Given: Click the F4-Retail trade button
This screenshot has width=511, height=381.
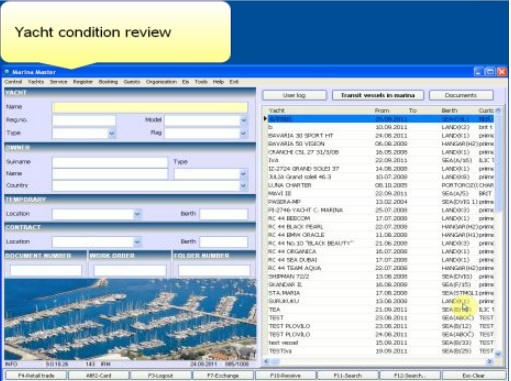Looking at the screenshot, I should point(36,375).
